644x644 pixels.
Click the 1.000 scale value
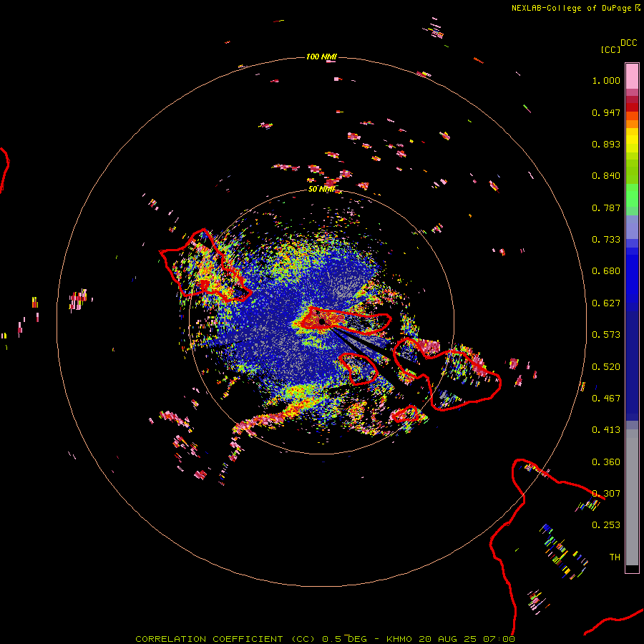[x=606, y=80]
